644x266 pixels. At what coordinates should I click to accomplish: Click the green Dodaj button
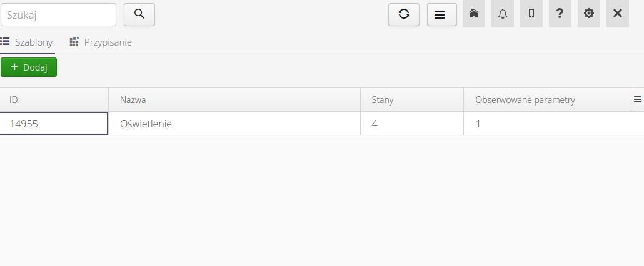tap(29, 67)
